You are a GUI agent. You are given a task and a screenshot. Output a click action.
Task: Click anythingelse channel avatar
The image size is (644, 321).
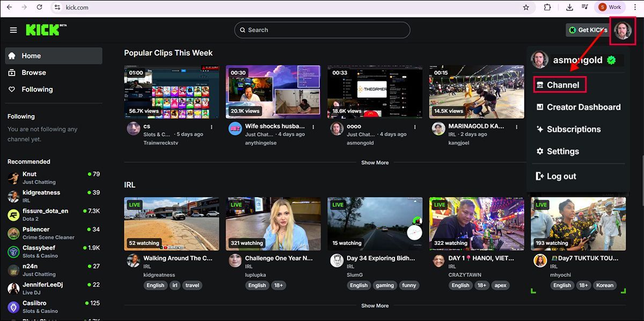tap(235, 129)
